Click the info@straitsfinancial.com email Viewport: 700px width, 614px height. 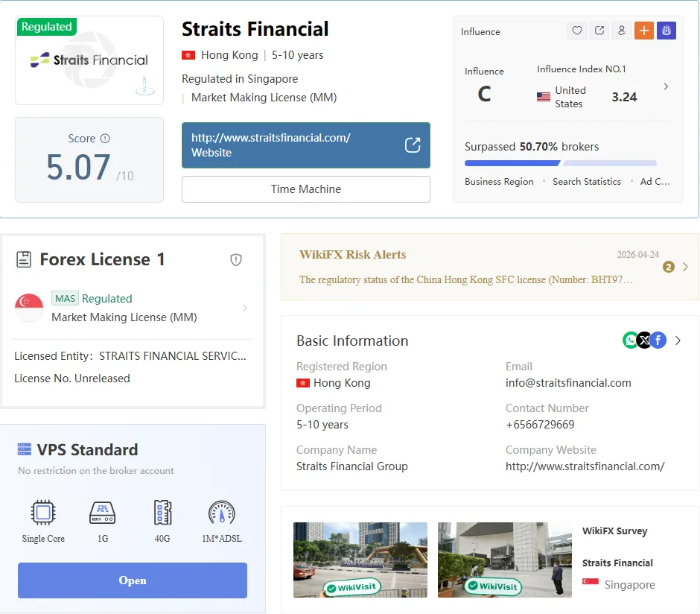coord(568,383)
